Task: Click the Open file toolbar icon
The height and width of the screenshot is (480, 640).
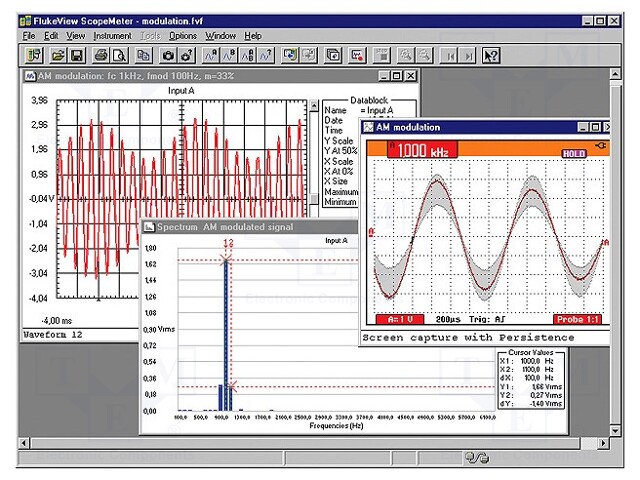Action: tap(59, 54)
